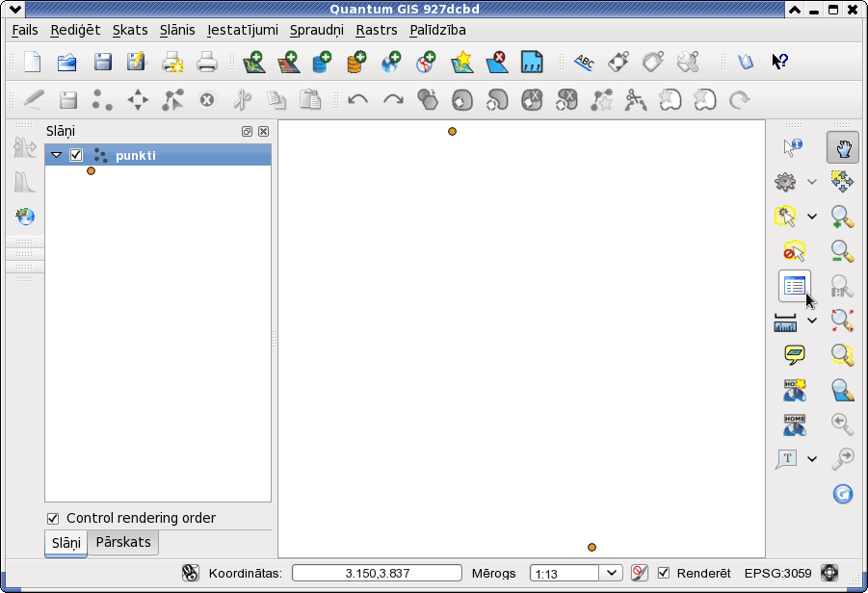Viewport: 868px width, 593px height.
Task: Close the Slāņi panel
Action: [264, 131]
